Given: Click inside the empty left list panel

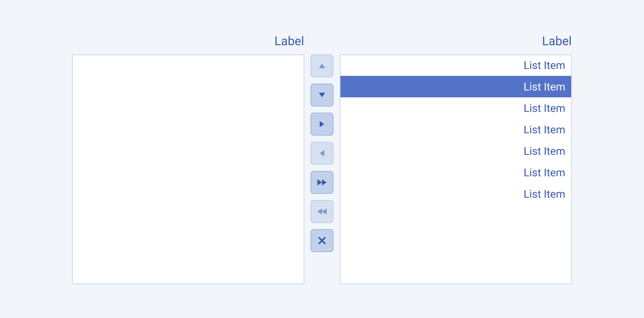Looking at the screenshot, I should [188, 169].
